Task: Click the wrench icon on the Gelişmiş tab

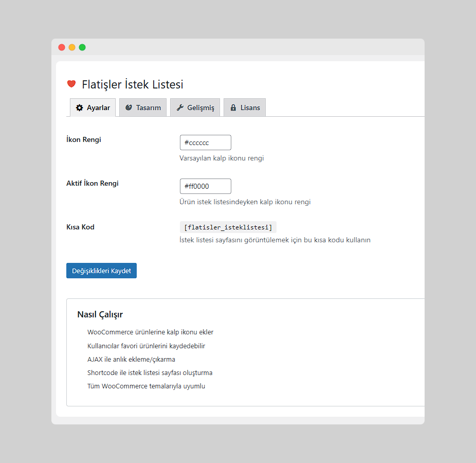Action: tap(180, 107)
